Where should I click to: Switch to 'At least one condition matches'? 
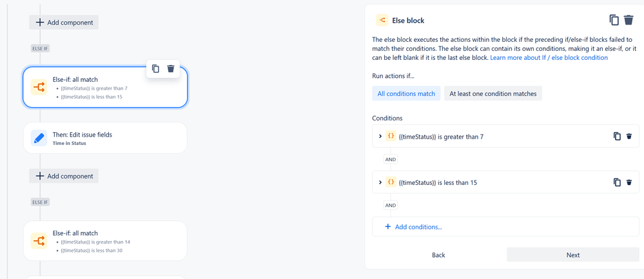point(493,93)
